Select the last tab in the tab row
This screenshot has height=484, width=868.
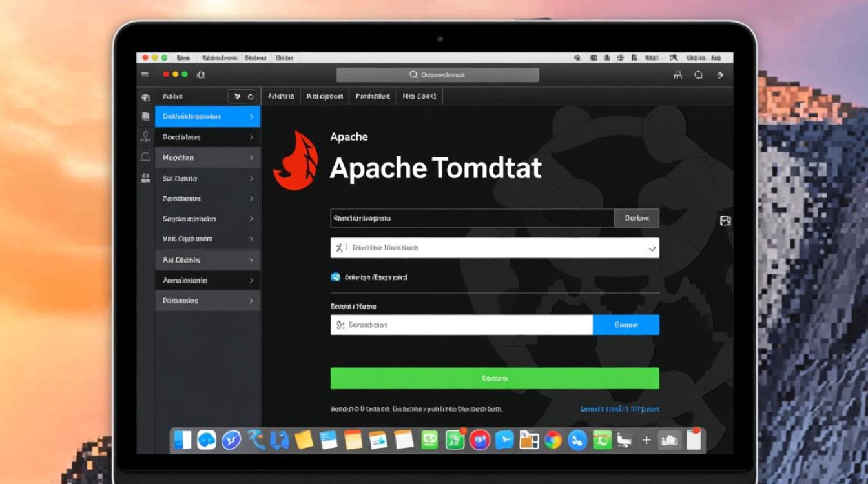click(x=419, y=96)
